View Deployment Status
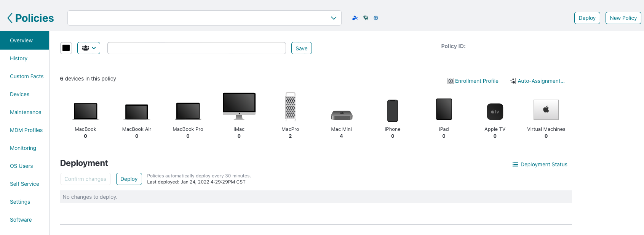The image size is (644, 235). coord(540,164)
